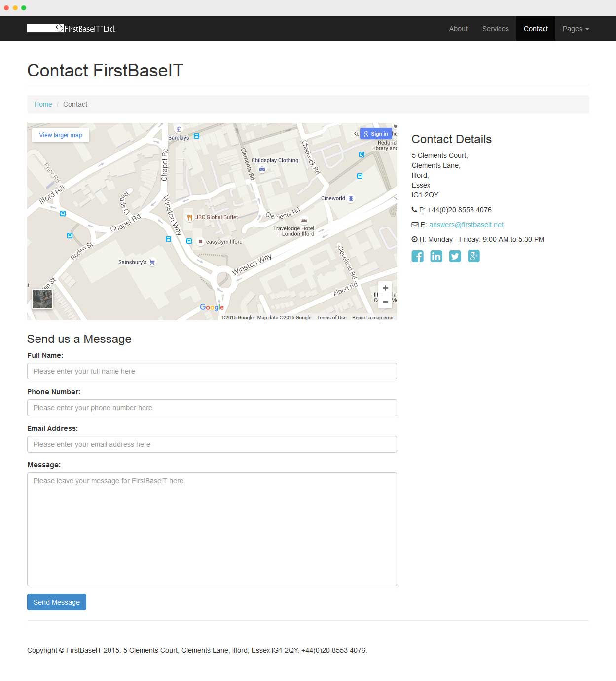Click View larger map button
The image size is (616, 681).
[x=61, y=135]
